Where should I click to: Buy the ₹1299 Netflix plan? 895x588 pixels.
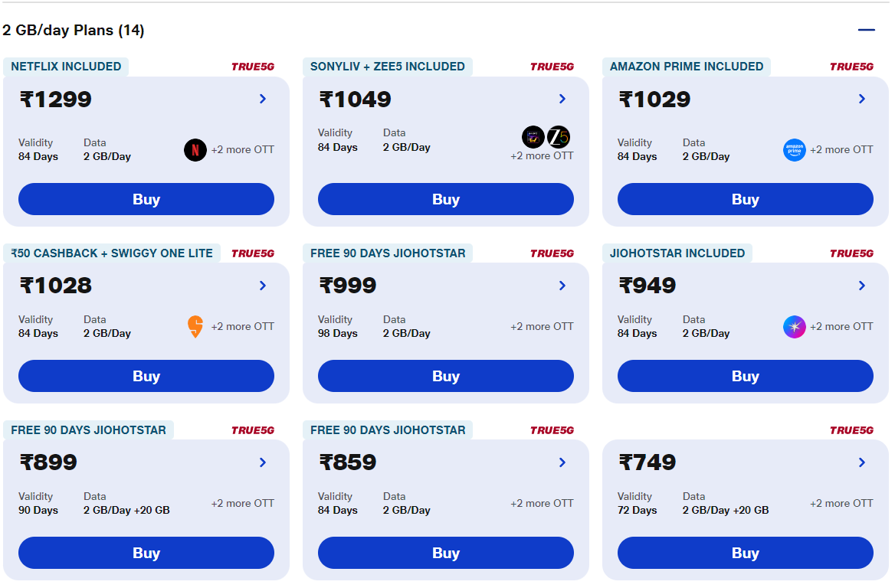click(x=146, y=199)
